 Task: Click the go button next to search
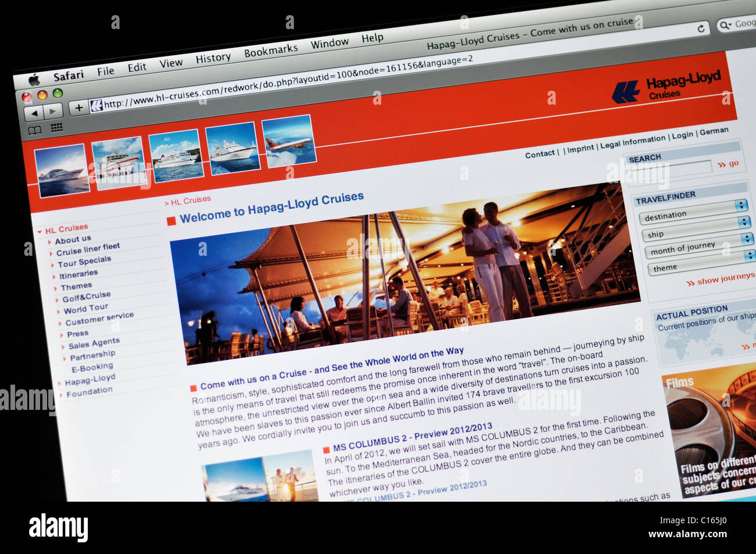[x=728, y=164]
